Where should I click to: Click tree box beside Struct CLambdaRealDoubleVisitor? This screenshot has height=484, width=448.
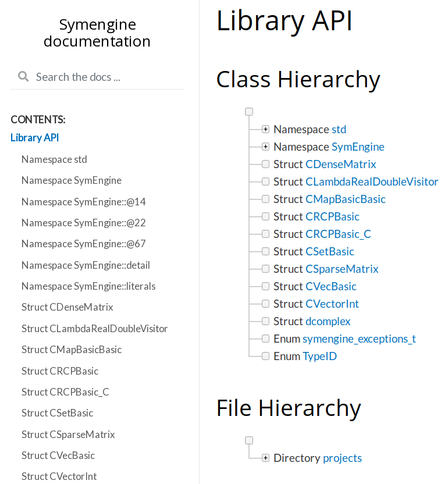pos(265,181)
